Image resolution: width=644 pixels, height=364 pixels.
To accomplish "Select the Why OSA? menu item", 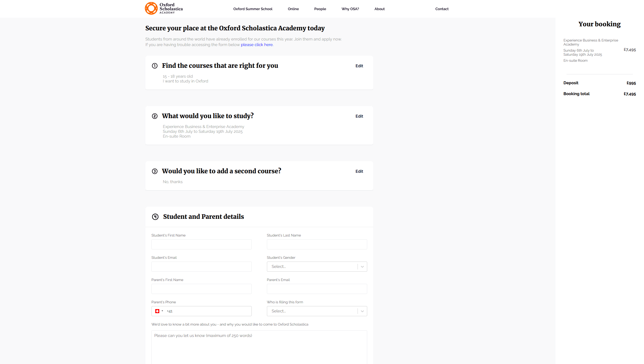I will coord(350,9).
